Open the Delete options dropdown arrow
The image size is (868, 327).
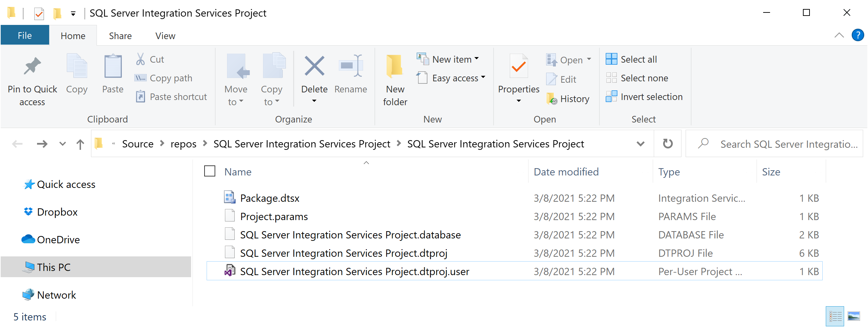314,101
